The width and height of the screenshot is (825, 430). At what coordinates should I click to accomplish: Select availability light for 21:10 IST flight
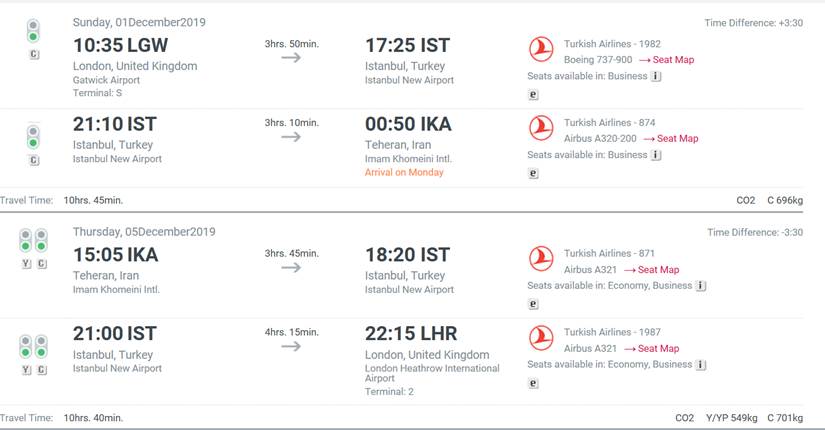click(33, 137)
